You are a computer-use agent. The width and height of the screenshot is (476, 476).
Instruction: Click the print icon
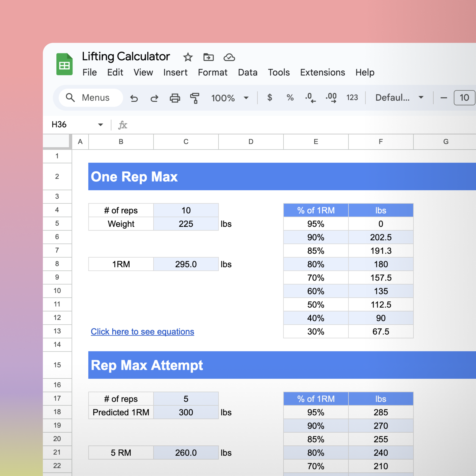coord(175,98)
